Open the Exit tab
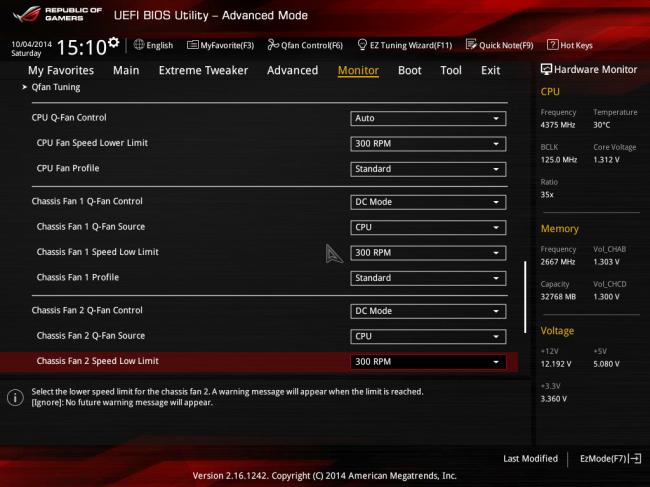The height and width of the screenshot is (487, 650). point(490,70)
